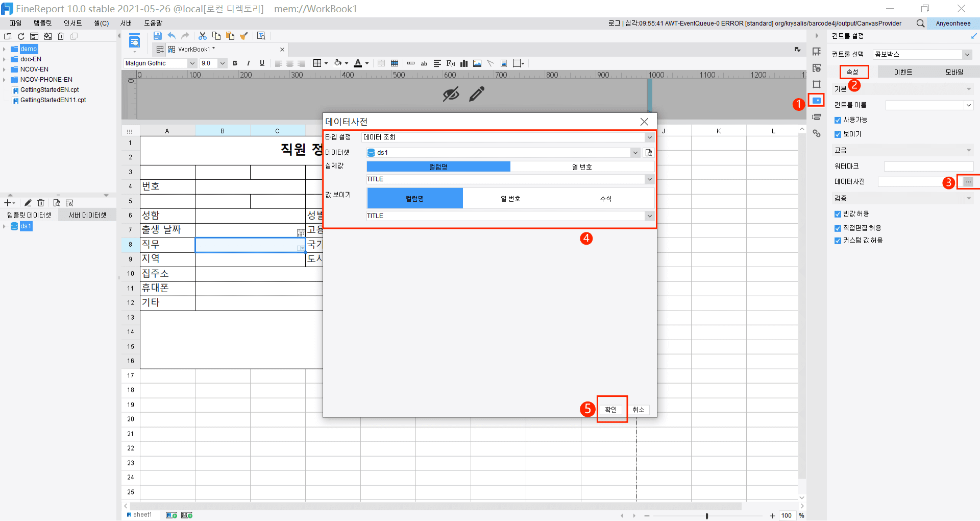
Task: Insert chart using bar chart icon
Action: (x=464, y=63)
